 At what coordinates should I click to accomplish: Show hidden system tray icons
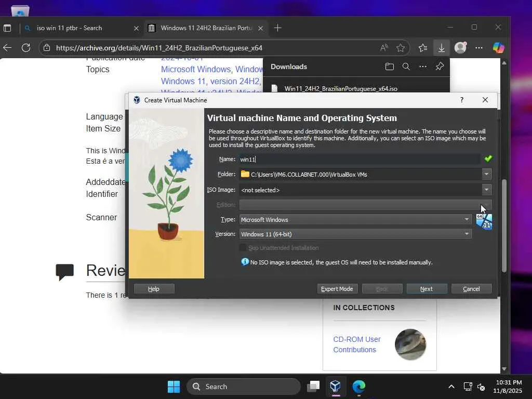451,387
